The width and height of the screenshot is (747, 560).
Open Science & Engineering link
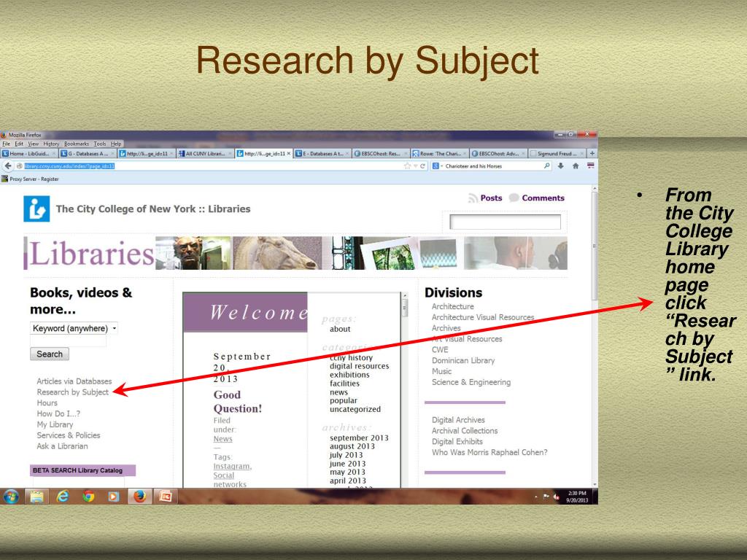pyautogui.click(x=471, y=382)
